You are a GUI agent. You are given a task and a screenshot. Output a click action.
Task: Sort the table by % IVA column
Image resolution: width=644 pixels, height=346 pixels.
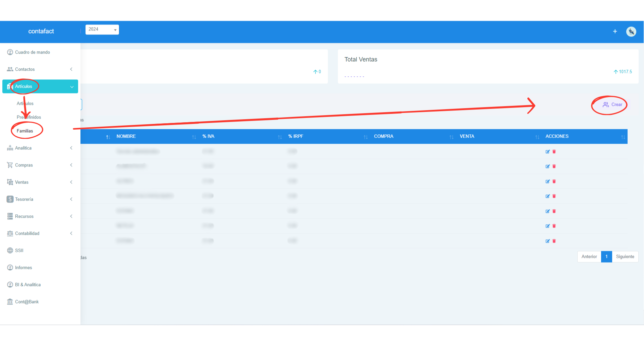click(x=209, y=136)
